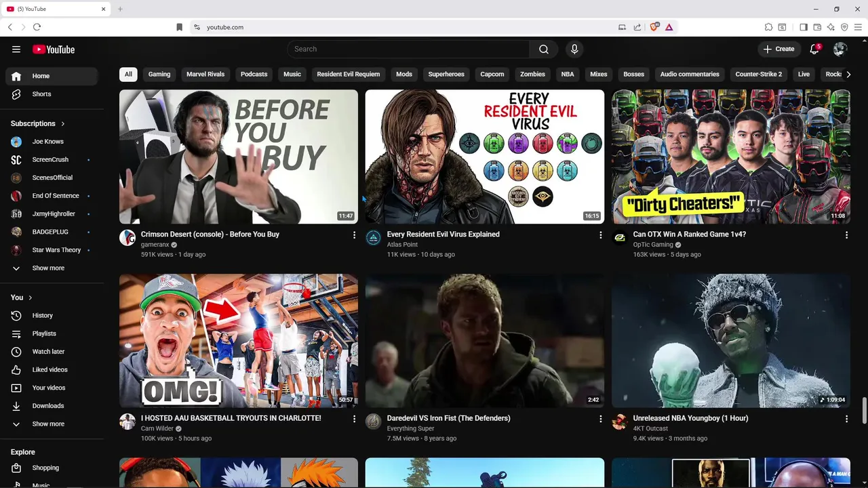Expand the Subscriptions section chevron

click(x=63, y=123)
